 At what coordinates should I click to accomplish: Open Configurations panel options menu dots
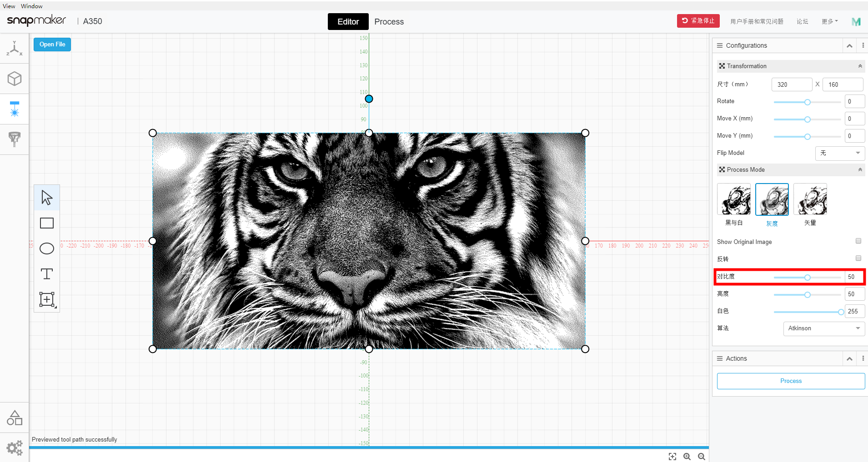tap(863, 45)
